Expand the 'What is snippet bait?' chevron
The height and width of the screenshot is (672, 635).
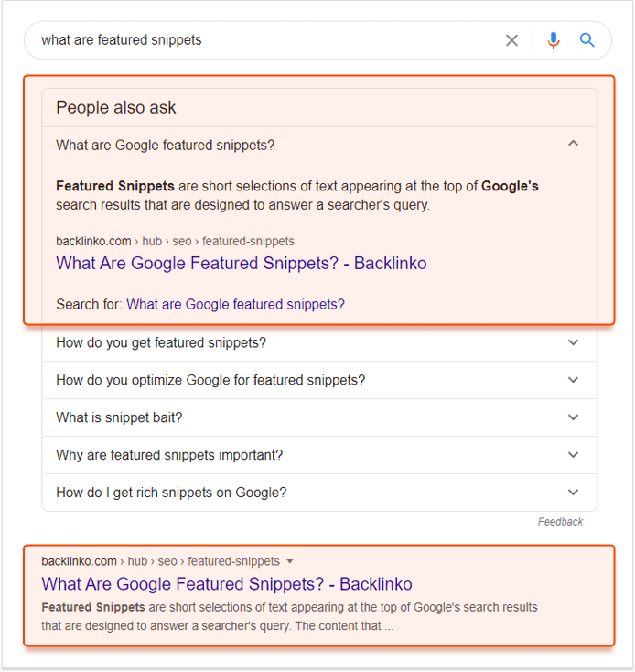coord(573,417)
